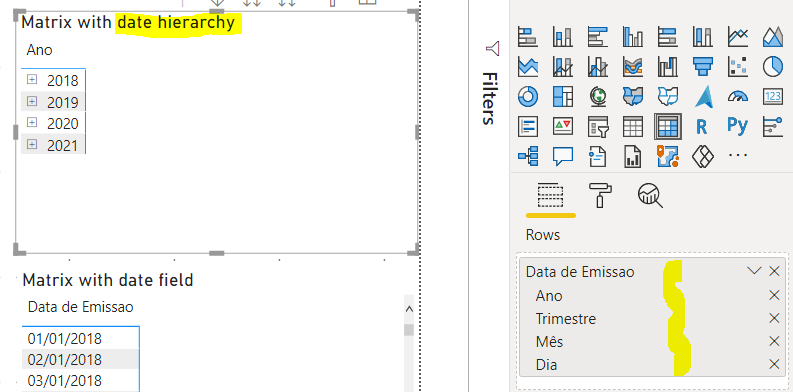The height and width of the screenshot is (392, 793).
Task: Switch to the Fields well tab
Action: tap(550, 196)
